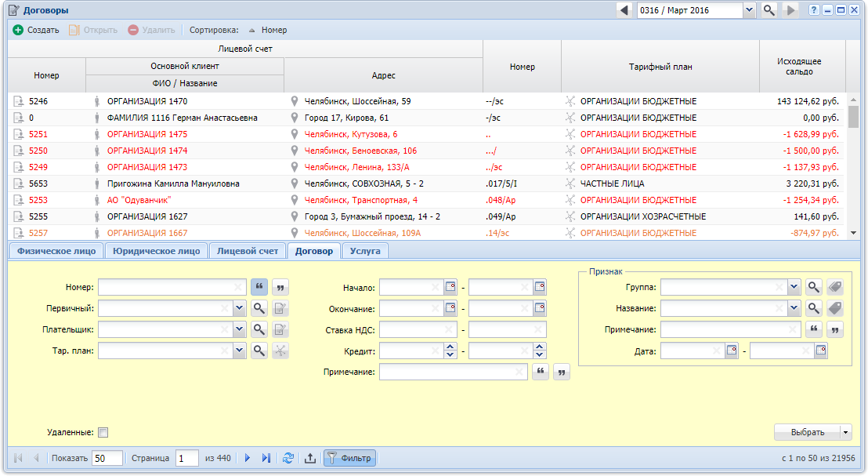Expand the Тар. план dropdown arrow

(x=239, y=351)
